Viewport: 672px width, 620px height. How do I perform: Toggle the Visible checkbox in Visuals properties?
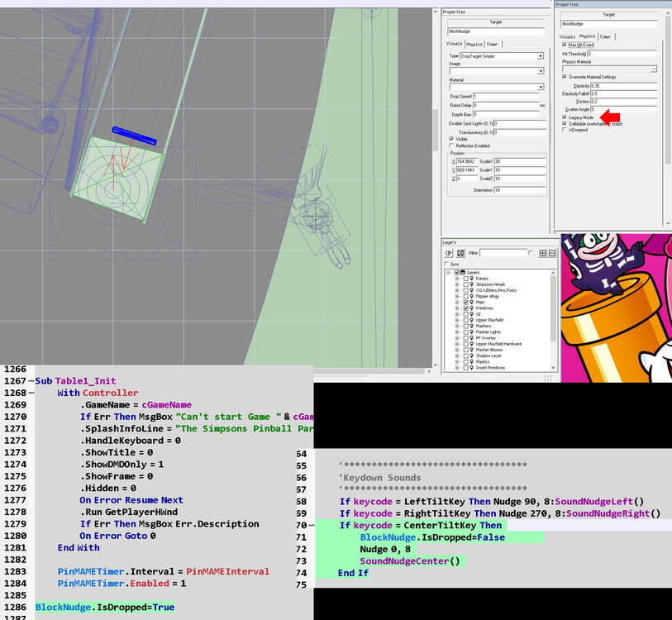[451, 139]
